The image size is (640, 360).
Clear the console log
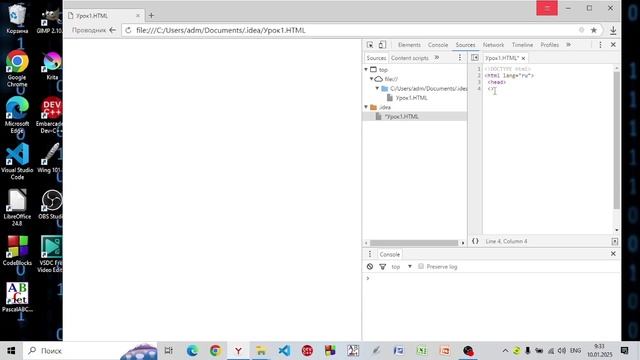(x=370, y=267)
